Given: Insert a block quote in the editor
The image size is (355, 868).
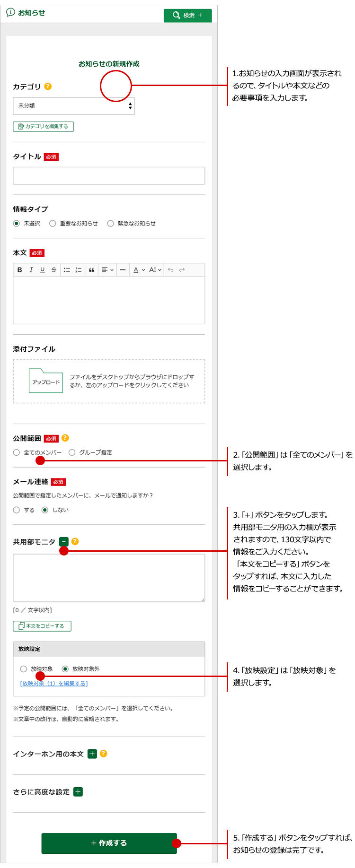Looking at the screenshot, I should tap(92, 270).
